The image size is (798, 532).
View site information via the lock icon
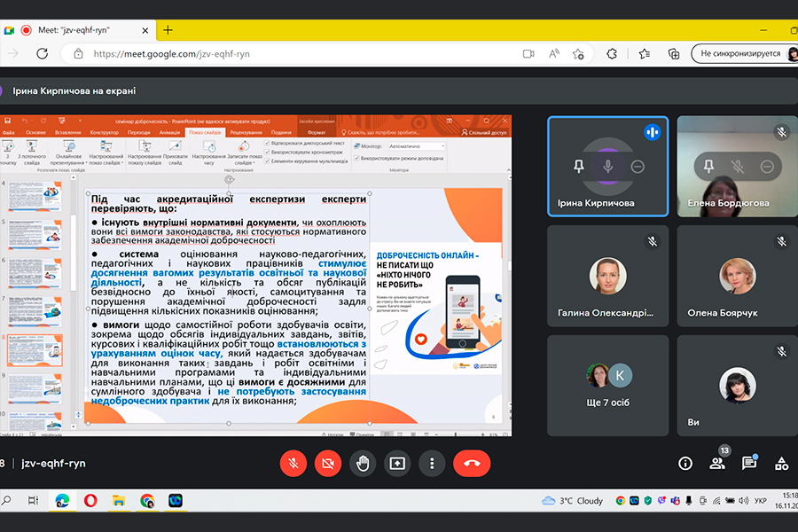[78, 53]
